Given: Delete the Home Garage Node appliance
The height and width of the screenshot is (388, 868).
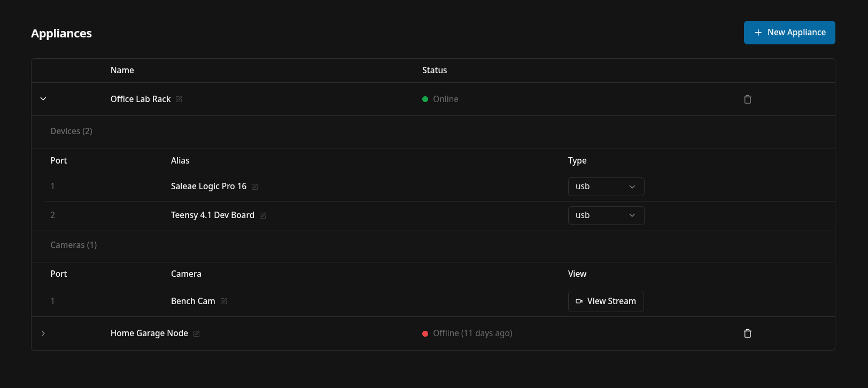Looking at the screenshot, I should (748, 333).
